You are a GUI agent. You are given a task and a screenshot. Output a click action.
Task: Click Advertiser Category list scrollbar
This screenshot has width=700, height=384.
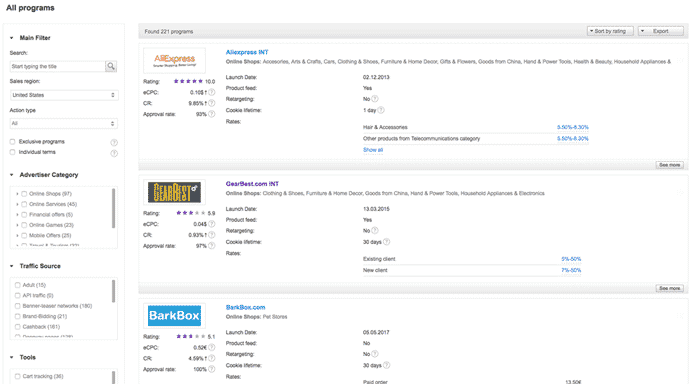[113, 208]
